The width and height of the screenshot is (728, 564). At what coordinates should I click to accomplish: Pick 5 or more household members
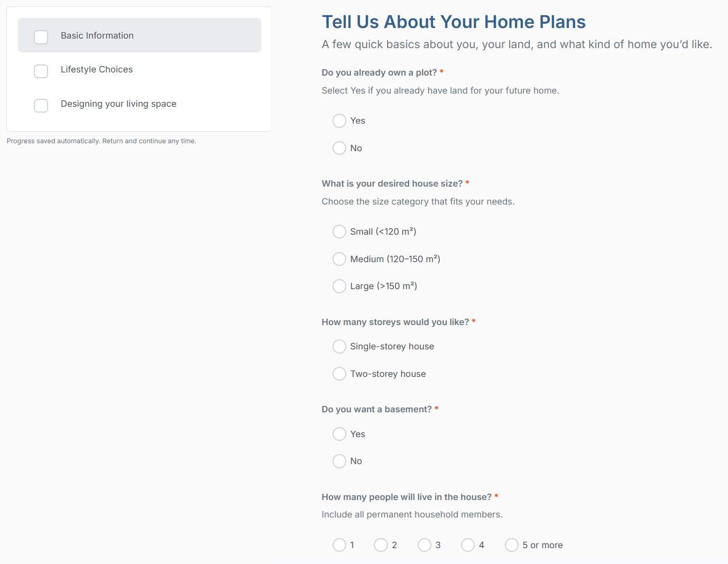pos(512,545)
